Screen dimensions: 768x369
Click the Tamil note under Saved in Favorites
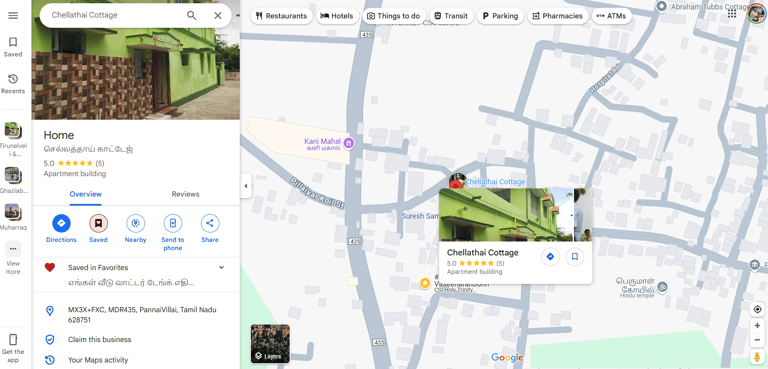[131, 283]
